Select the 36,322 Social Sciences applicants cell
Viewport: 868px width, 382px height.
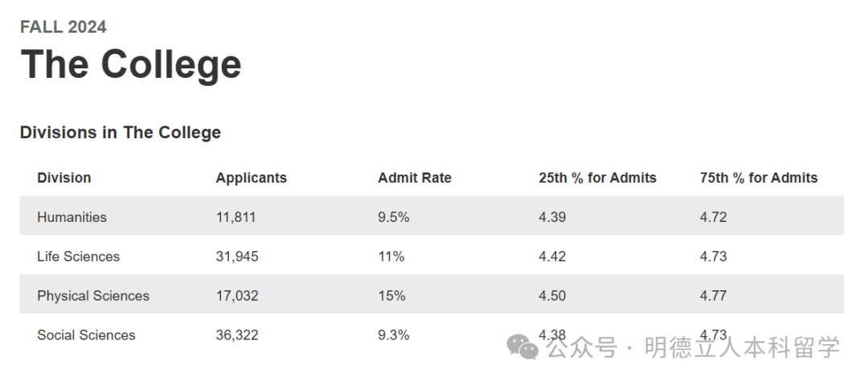pos(237,335)
